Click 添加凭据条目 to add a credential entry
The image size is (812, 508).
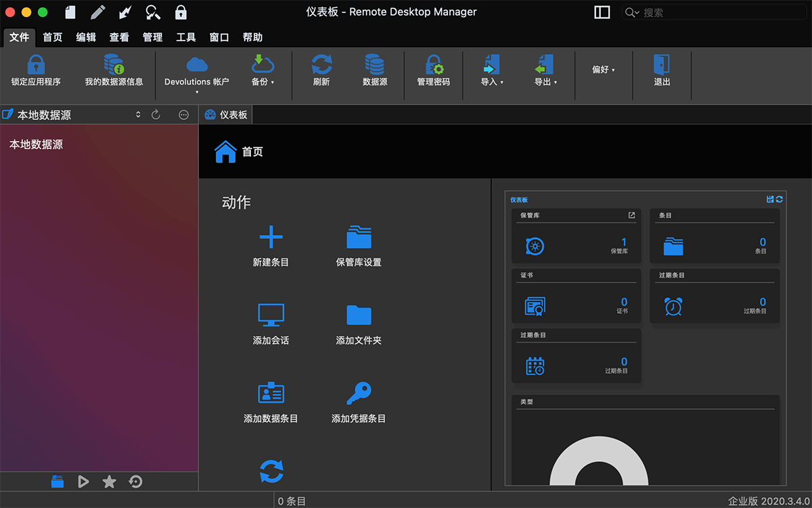pyautogui.click(x=359, y=403)
